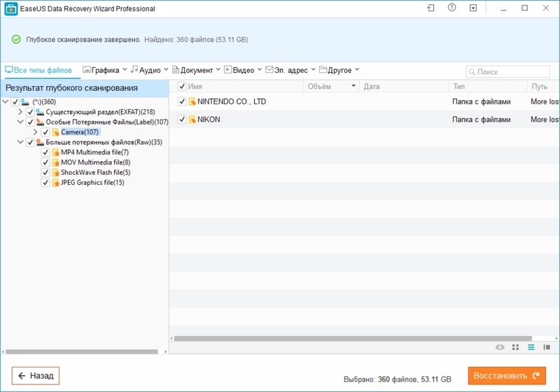Open the title bar dropdown menu icon

point(473,8)
